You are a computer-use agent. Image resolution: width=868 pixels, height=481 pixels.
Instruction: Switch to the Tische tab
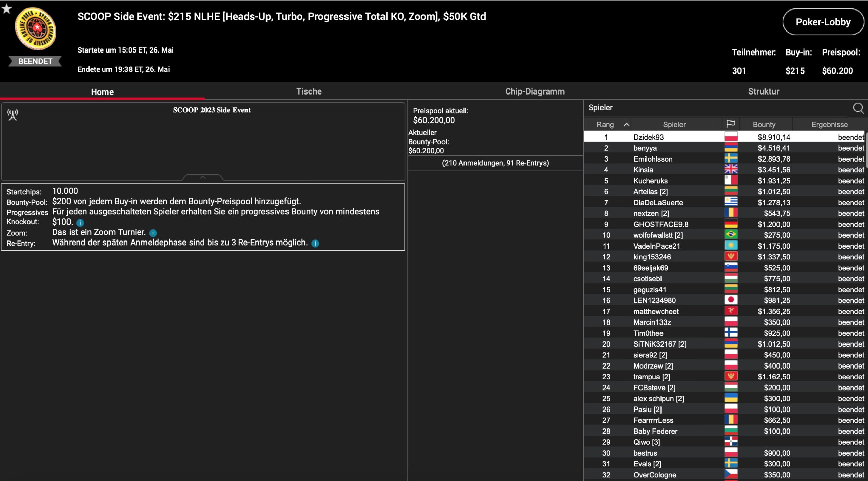[x=309, y=91]
